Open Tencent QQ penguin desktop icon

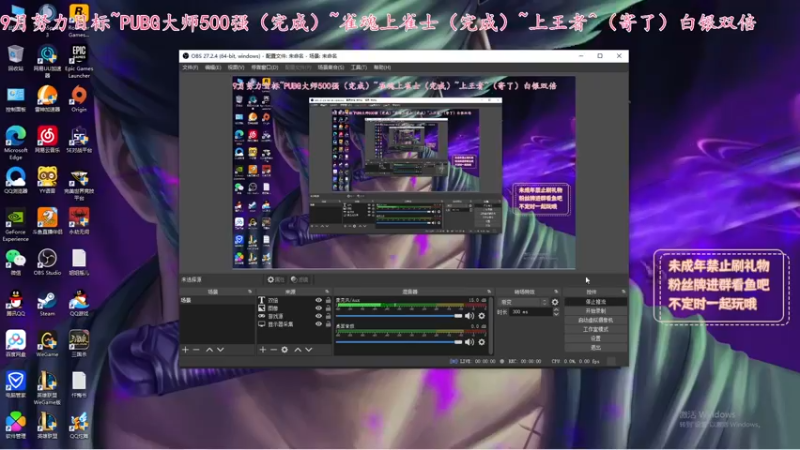point(15,303)
